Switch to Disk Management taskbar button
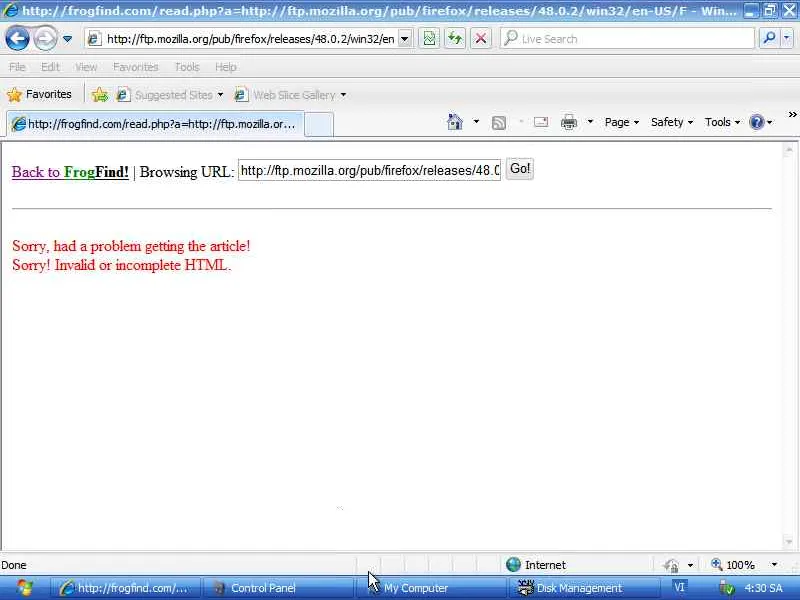This screenshot has width=800, height=600. point(583,588)
